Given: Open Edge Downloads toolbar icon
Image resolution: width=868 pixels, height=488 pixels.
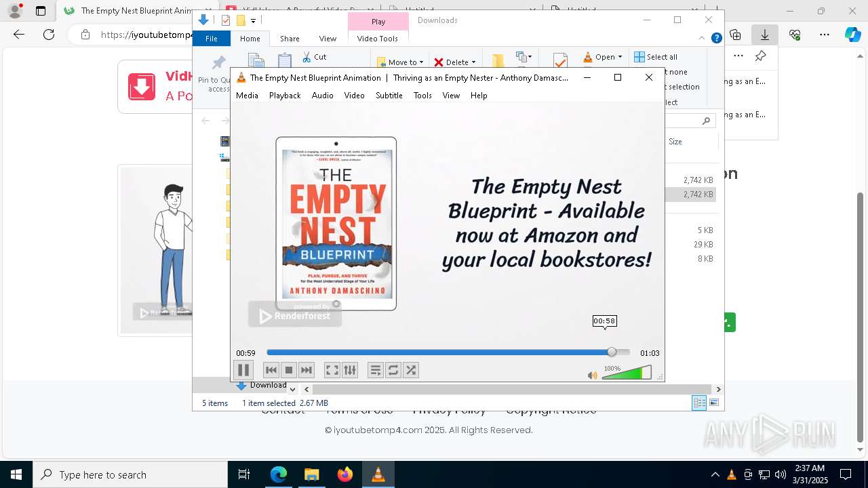Looking at the screenshot, I should coord(765,35).
